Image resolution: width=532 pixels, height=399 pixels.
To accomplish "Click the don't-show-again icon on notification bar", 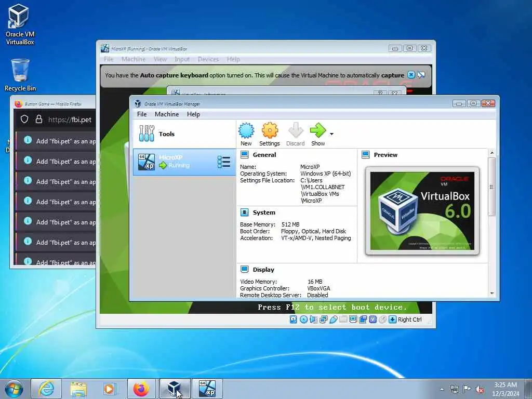I will (x=421, y=75).
